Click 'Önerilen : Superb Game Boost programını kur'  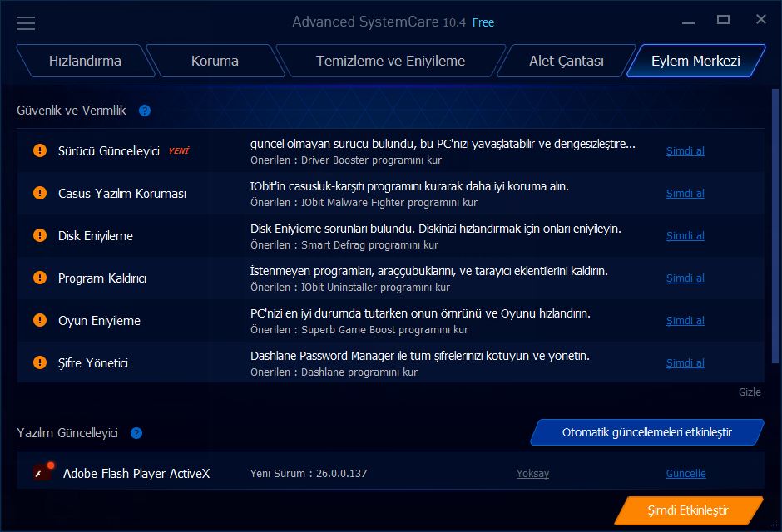coord(359,329)
